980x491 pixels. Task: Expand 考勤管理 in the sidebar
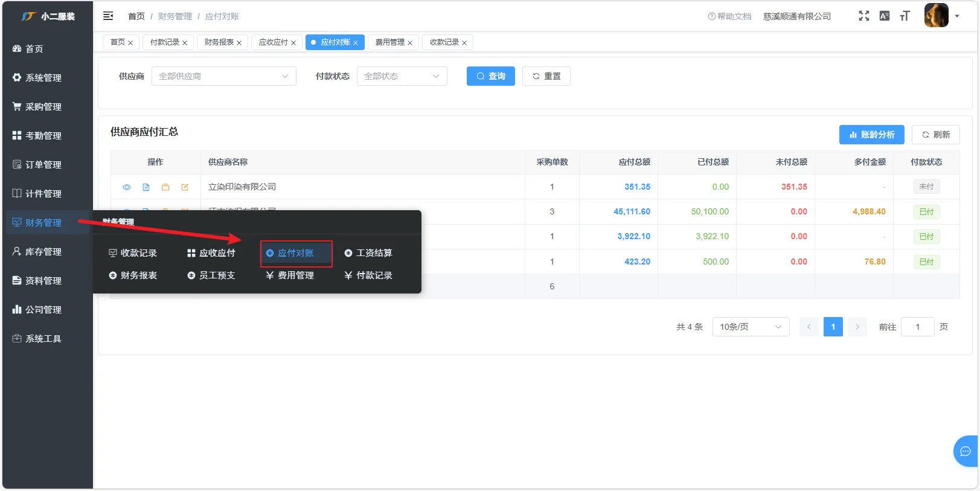pos(48,136)
